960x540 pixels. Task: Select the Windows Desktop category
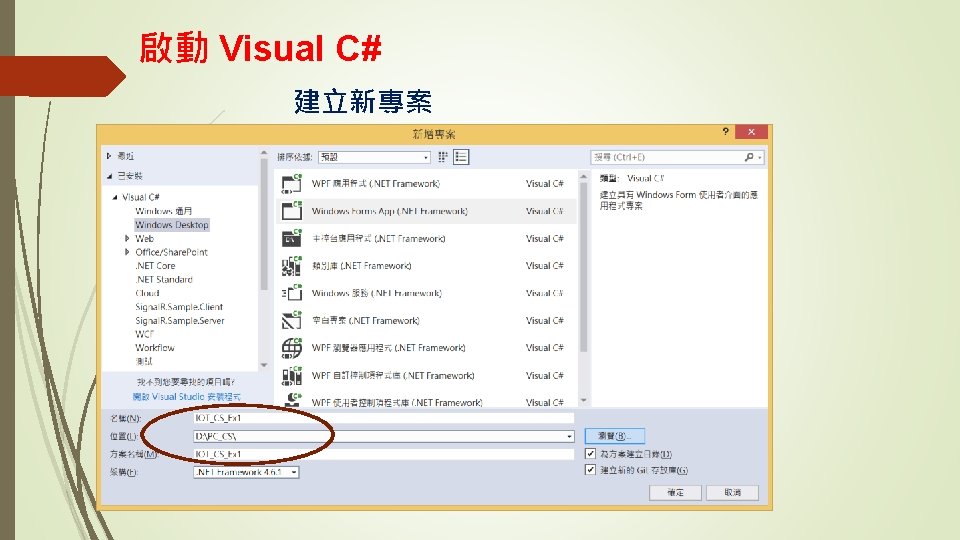171,225
